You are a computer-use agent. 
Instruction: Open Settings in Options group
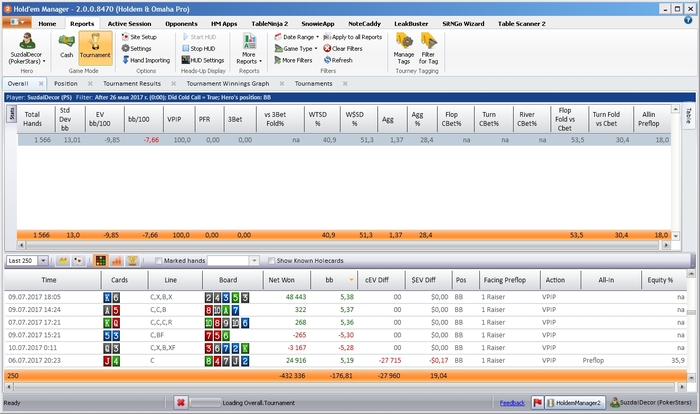pos(137,49)
